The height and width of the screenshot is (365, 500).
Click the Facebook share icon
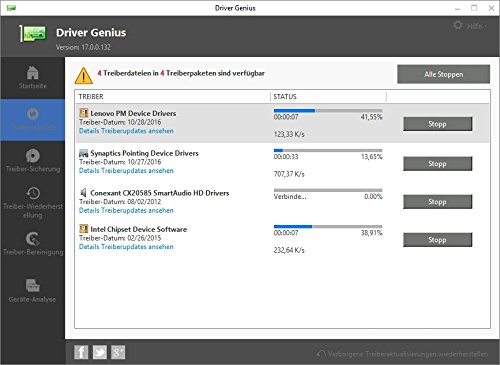pyautogui.click(x=81, y=352)
